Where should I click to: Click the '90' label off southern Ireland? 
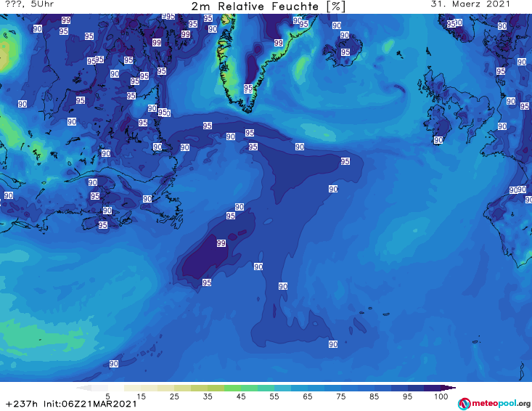pyautogui.click(x=438, y=140)
